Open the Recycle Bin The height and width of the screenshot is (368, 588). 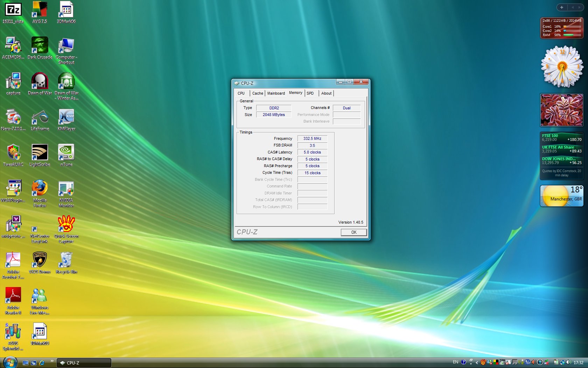click(x=66, y=261)
